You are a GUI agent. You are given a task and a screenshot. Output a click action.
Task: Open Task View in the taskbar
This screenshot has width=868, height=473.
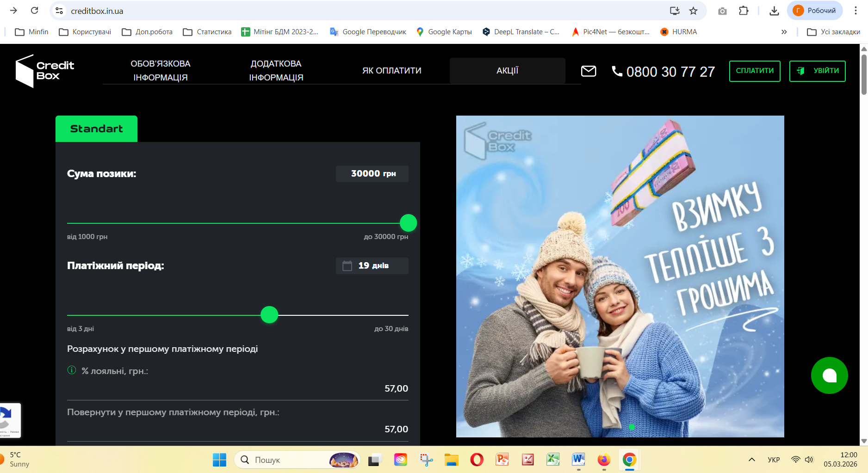(375, 460)
